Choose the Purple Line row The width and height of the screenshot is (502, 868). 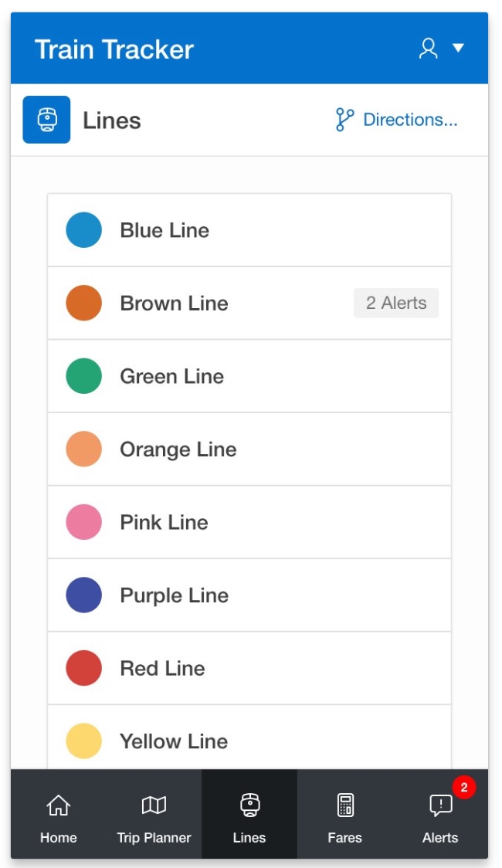point(249,595)
